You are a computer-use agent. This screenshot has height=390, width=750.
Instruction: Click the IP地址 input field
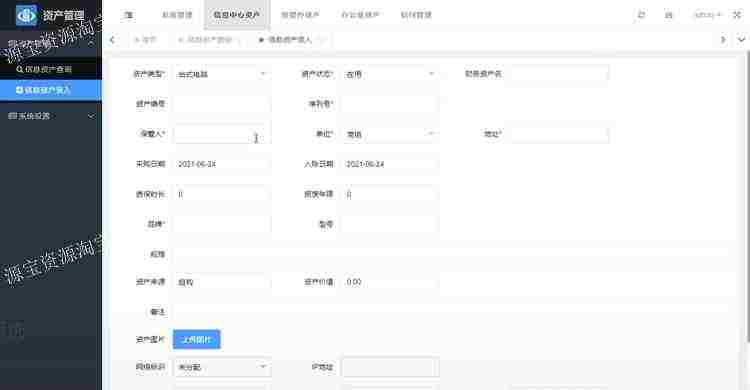390,367
